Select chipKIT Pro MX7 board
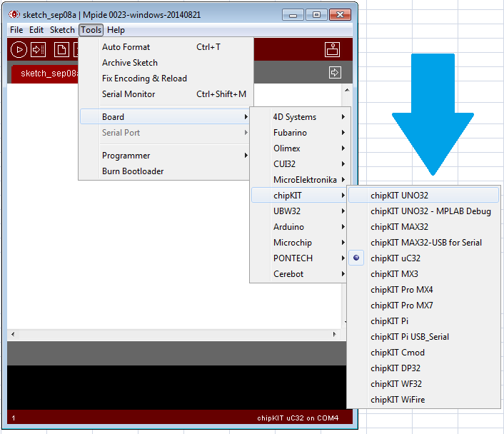The image size is (504, 434). (x=423, y=306)
